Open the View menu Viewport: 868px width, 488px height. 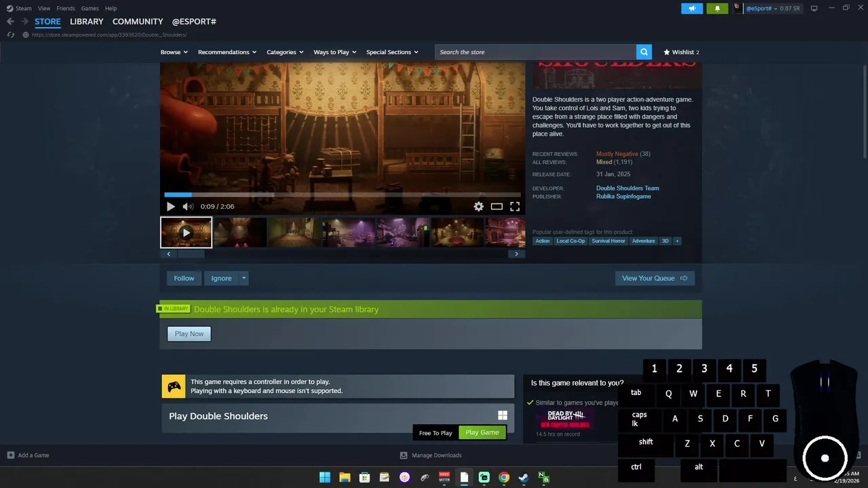click(44, 8)
